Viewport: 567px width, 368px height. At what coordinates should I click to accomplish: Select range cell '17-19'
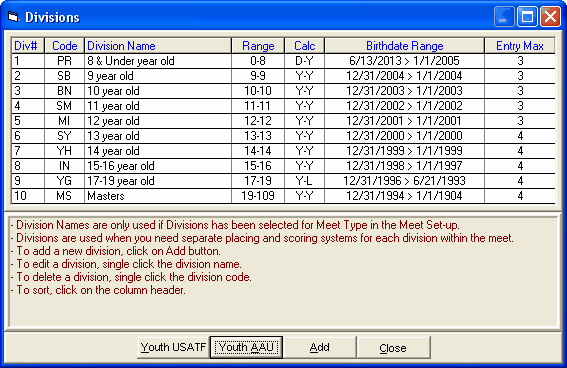click(258, 181)
